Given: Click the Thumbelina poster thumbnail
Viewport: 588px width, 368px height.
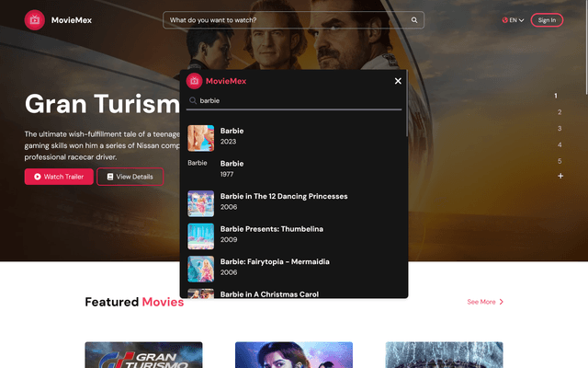Looking at the screenshot, I should tap(200, 236).
